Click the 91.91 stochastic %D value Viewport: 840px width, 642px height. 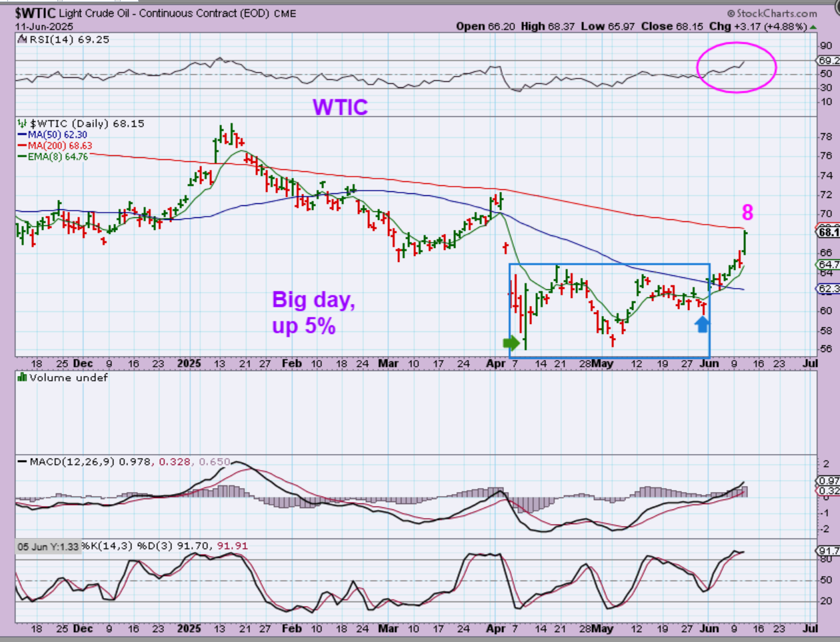[232, 546]
